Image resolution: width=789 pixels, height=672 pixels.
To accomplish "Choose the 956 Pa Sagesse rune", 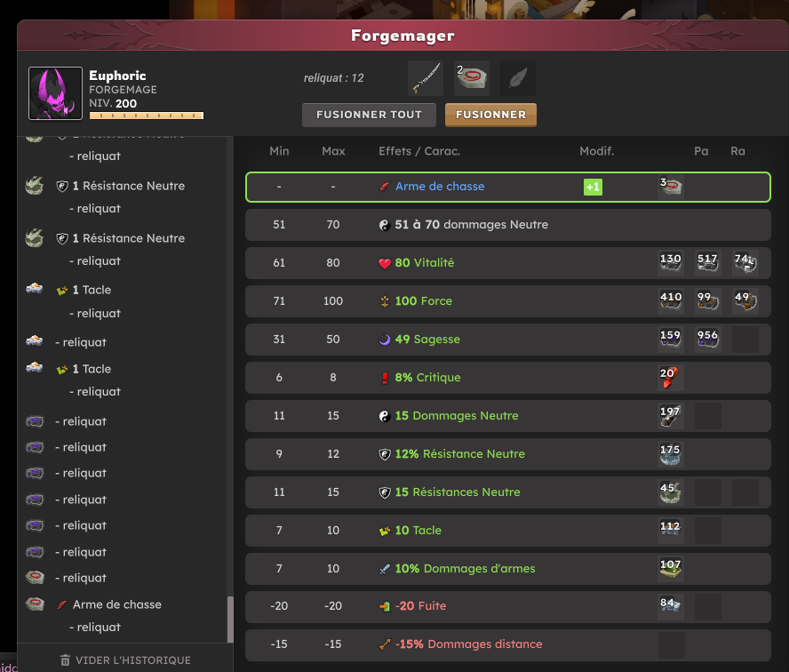I will [708, 339].
